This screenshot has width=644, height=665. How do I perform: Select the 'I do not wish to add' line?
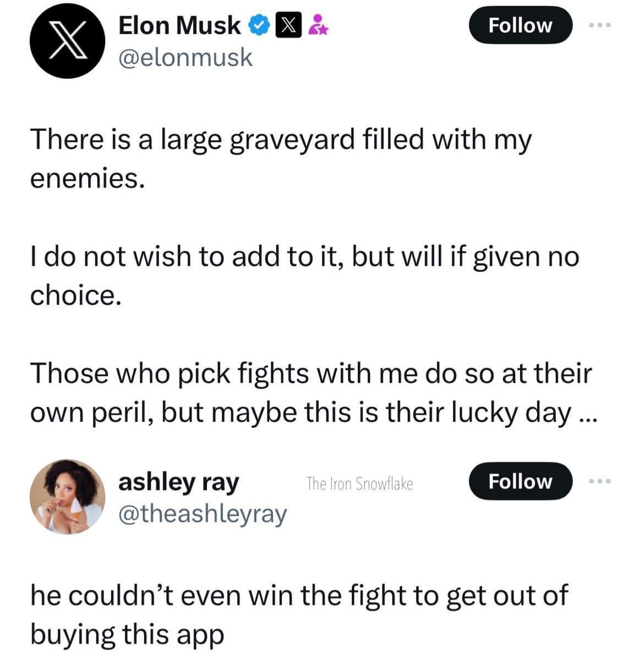point(304,256)
